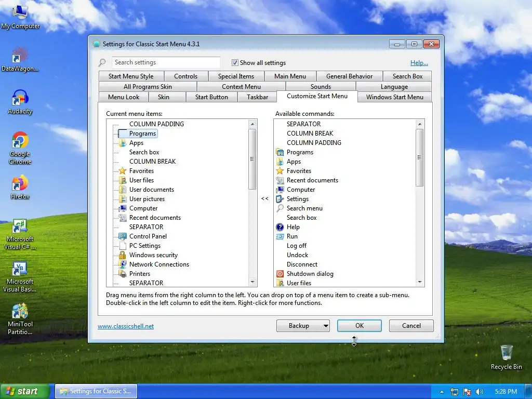Click the OK button
Viewport: 532px width, 399px height.
point(360,326)
